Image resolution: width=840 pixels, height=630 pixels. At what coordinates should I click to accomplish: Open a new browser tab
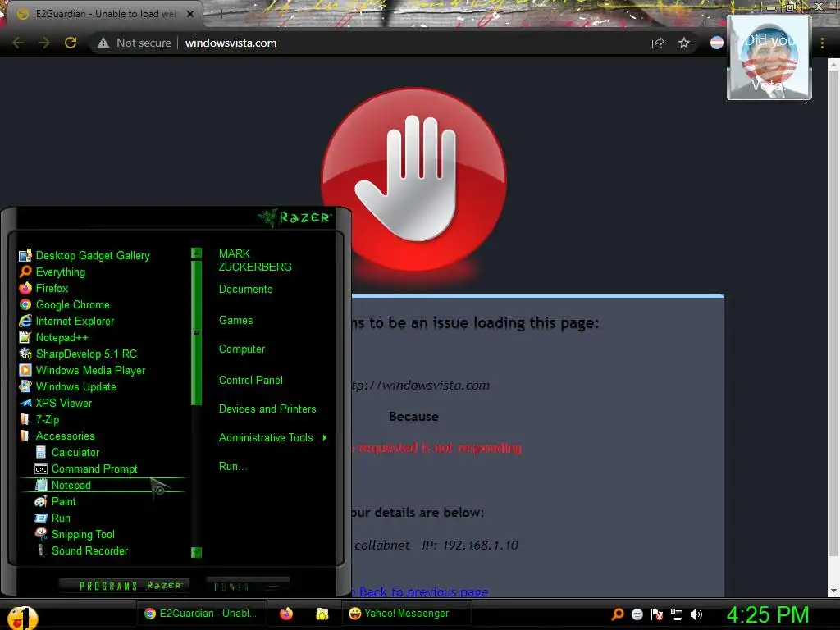(221, 15)
